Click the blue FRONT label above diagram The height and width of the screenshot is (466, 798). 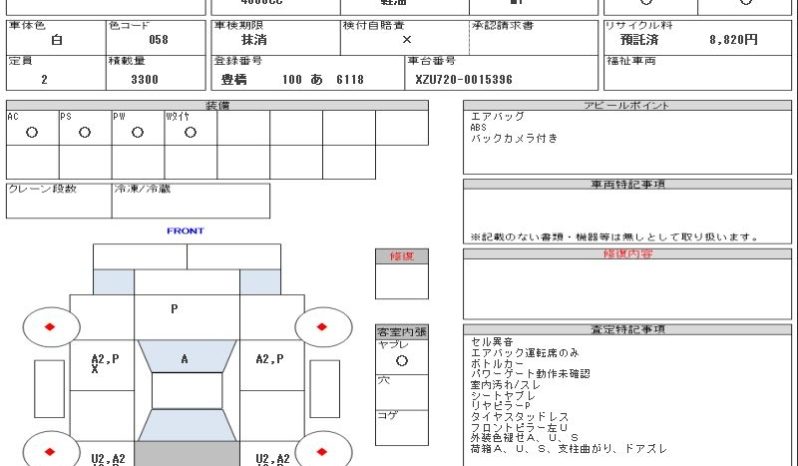tap(185, 231)
